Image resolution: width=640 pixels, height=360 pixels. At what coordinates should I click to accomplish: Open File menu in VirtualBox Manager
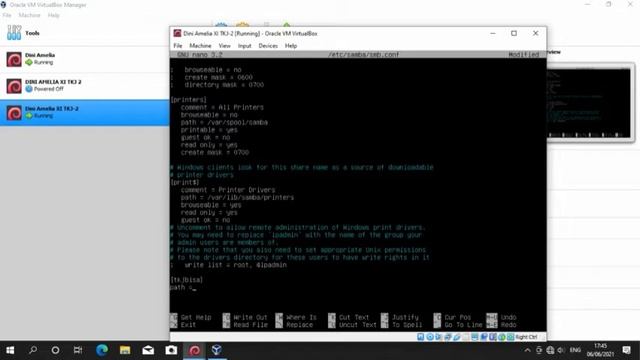click(x=7, y=15)
